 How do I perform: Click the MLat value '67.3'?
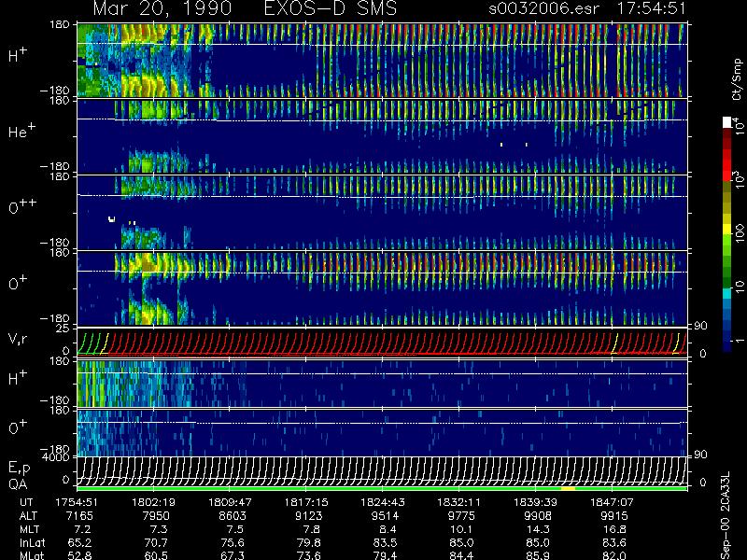(x=233, y=555)
